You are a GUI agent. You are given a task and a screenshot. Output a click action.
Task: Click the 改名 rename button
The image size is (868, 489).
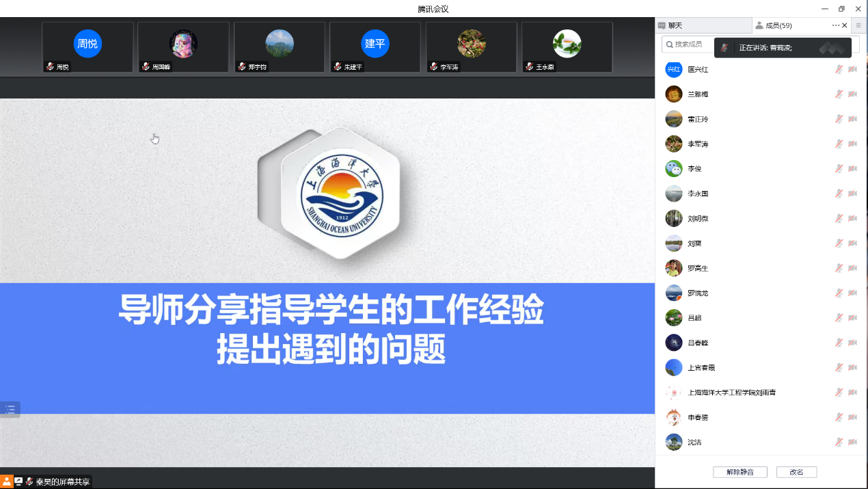[796, 472]
